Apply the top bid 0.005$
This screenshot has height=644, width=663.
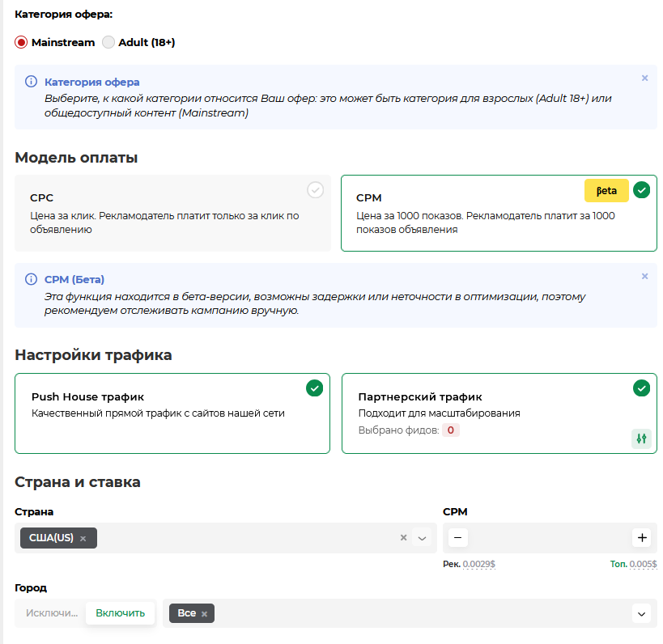click(x=643, y=564)
